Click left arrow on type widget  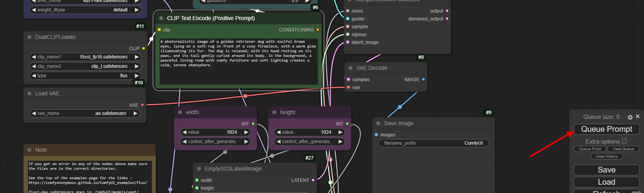click(34, 76)
